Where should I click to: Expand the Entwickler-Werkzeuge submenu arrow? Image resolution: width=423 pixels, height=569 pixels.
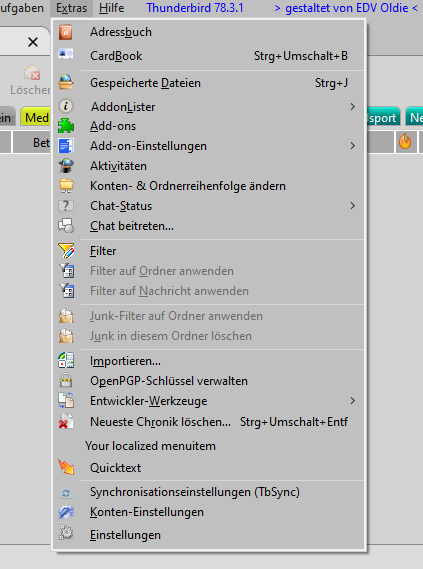point(353,401)
